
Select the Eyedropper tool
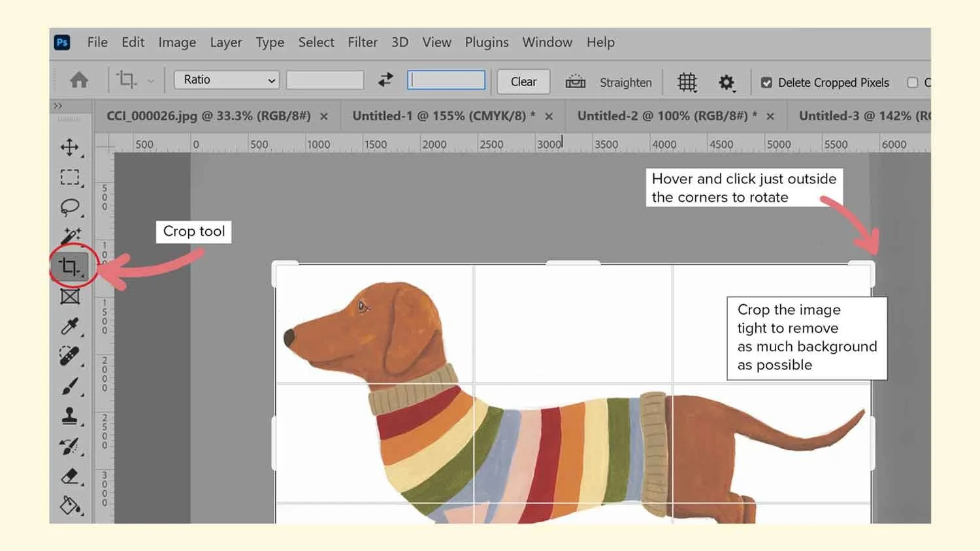click(x=71, y=326)
